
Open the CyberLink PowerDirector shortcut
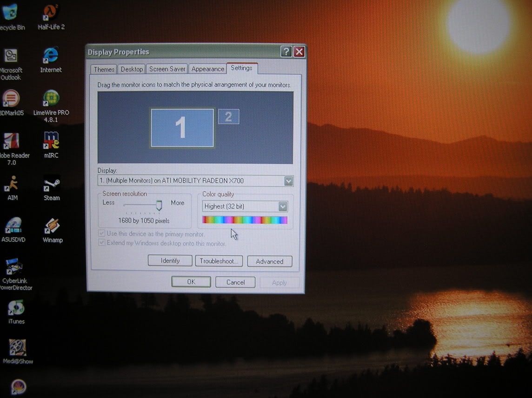coord(15,267)
